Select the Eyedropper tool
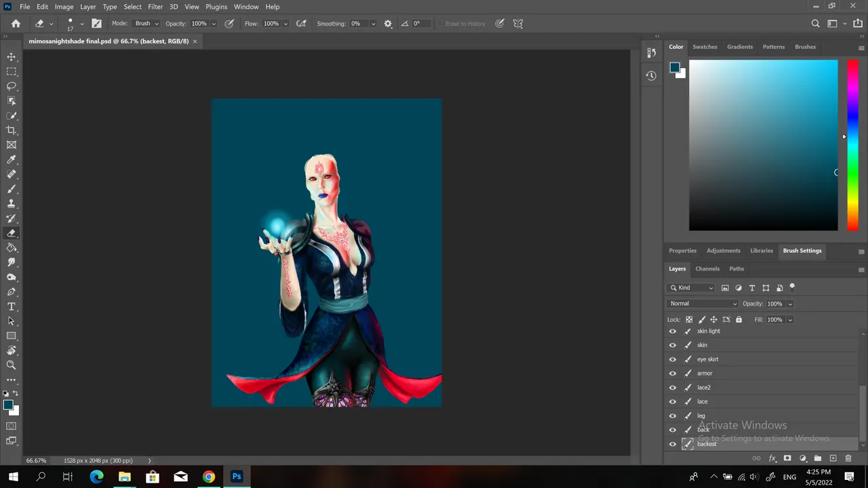 point(12,159)
